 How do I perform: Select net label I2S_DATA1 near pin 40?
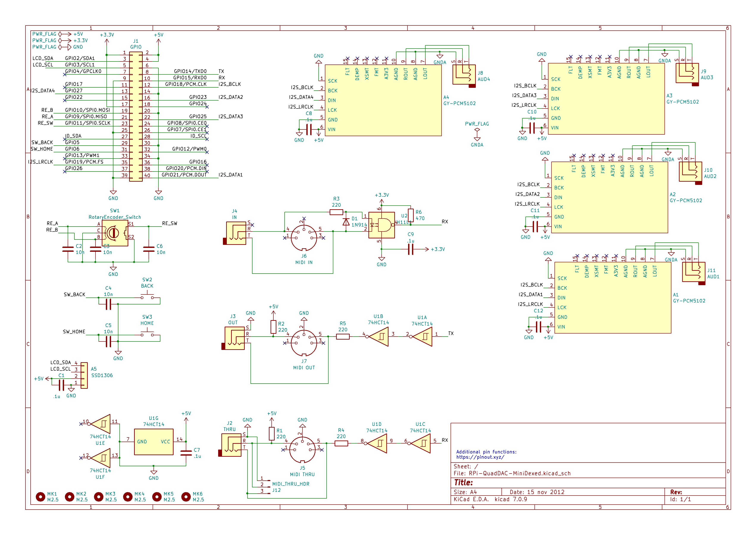pyautogui.click(x=230, y=175)
